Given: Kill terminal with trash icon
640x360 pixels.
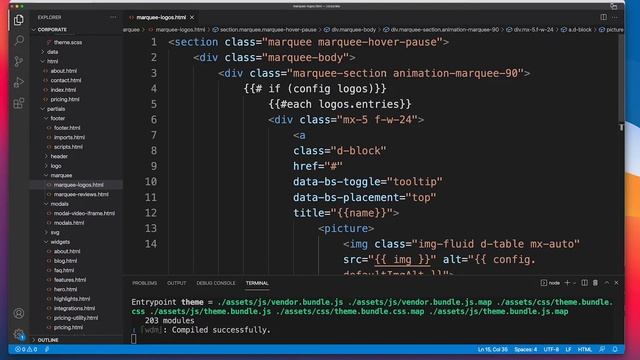Looking at the screenshot, I should point(596,283).
